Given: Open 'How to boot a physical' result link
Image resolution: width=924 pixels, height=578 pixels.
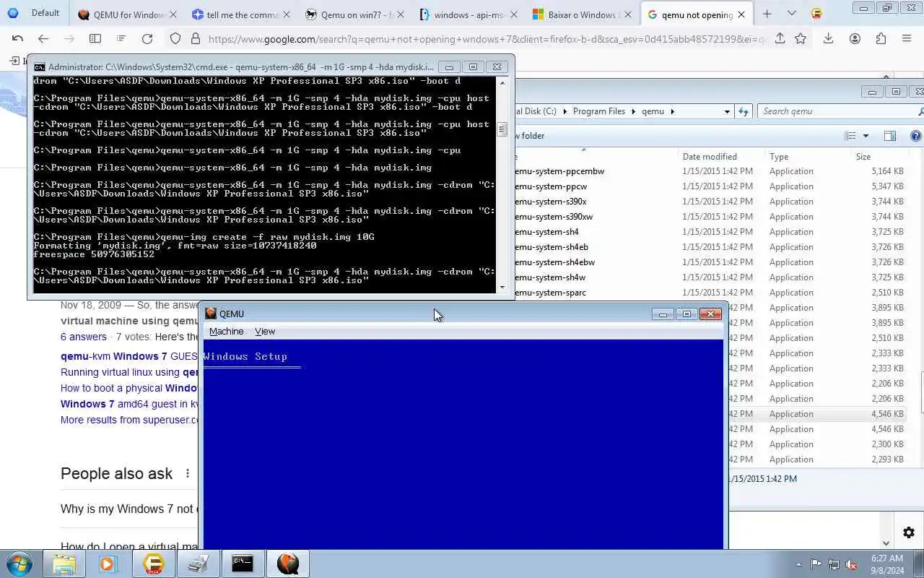Looking at the screenshot, I should point(129,388).
